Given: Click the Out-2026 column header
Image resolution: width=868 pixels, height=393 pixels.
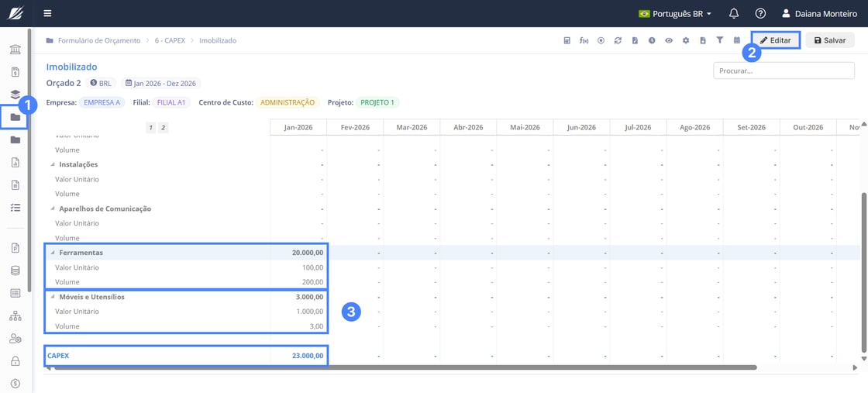Looking at the screenshot, I should tap(808, 127).
